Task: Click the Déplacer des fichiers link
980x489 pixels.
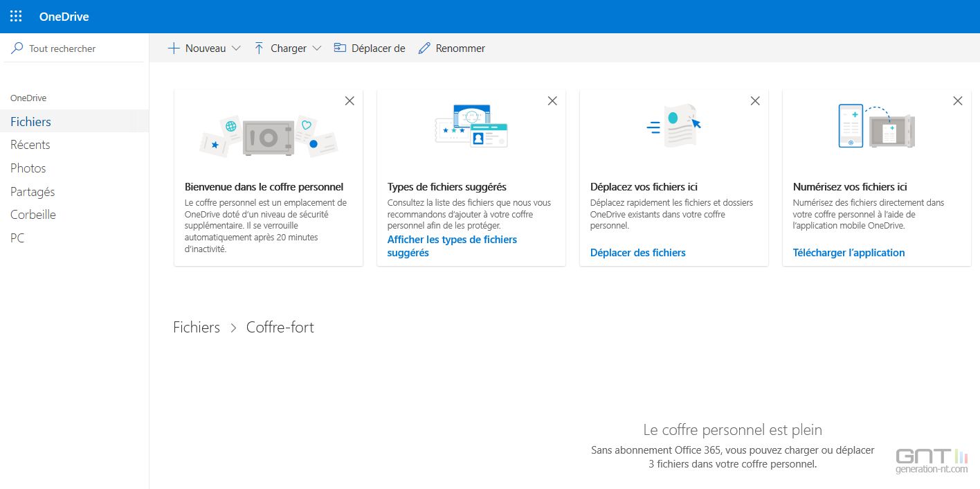Action: coord(637,253)
